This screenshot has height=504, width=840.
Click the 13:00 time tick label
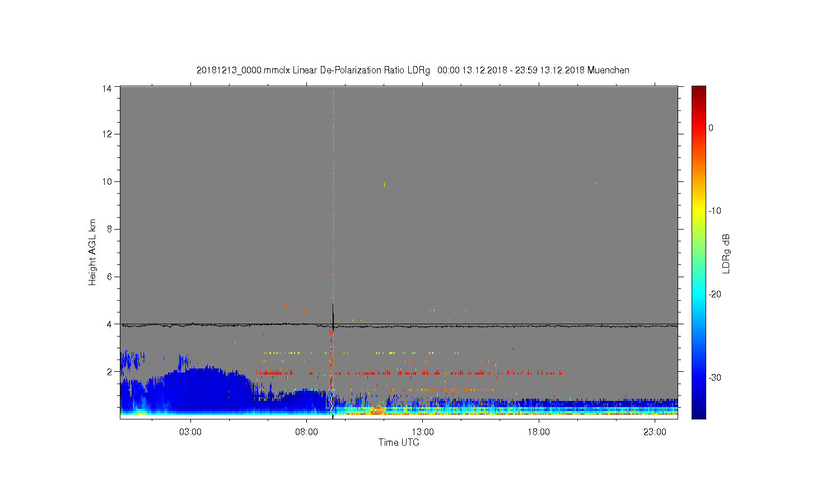(x=423, y=432)
